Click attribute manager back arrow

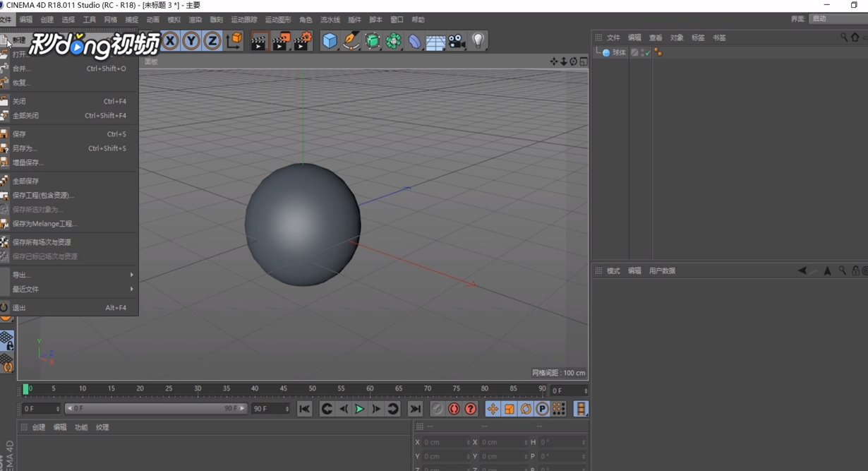pos(802,270)
